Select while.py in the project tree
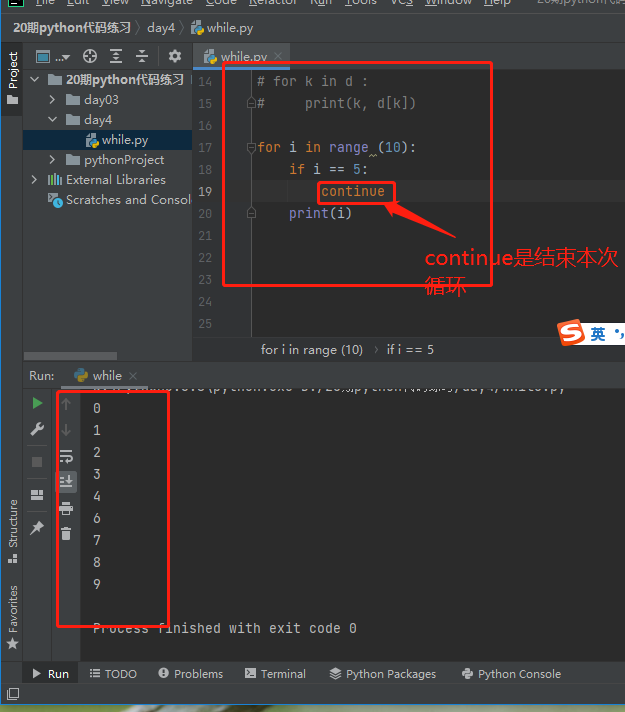625x712 pixels. [x=108, y=140]
